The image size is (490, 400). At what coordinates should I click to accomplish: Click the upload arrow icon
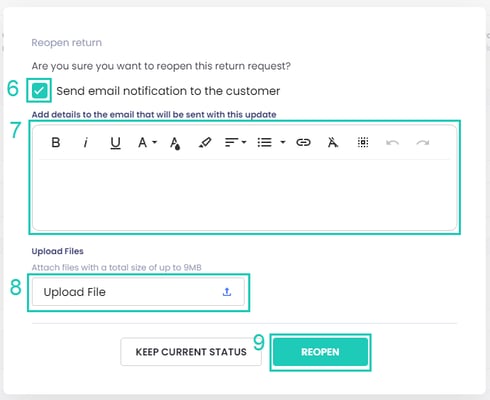pyautogui.click(x=227, y=292)
